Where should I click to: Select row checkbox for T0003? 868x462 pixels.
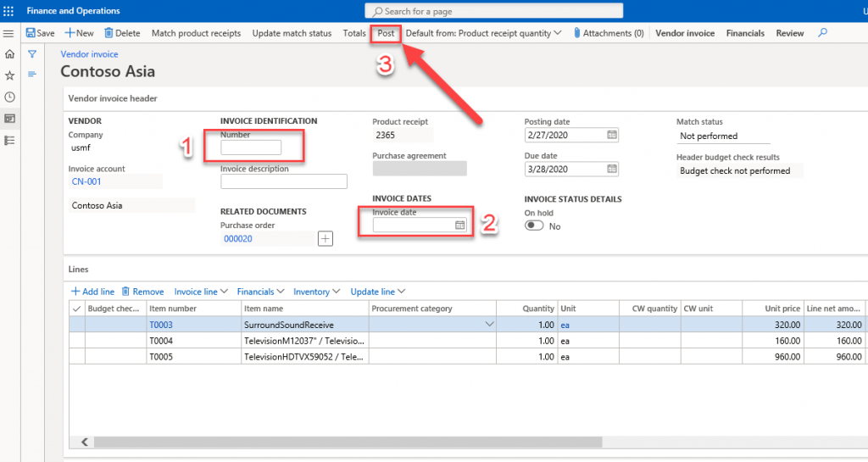(x=77, y=325)
